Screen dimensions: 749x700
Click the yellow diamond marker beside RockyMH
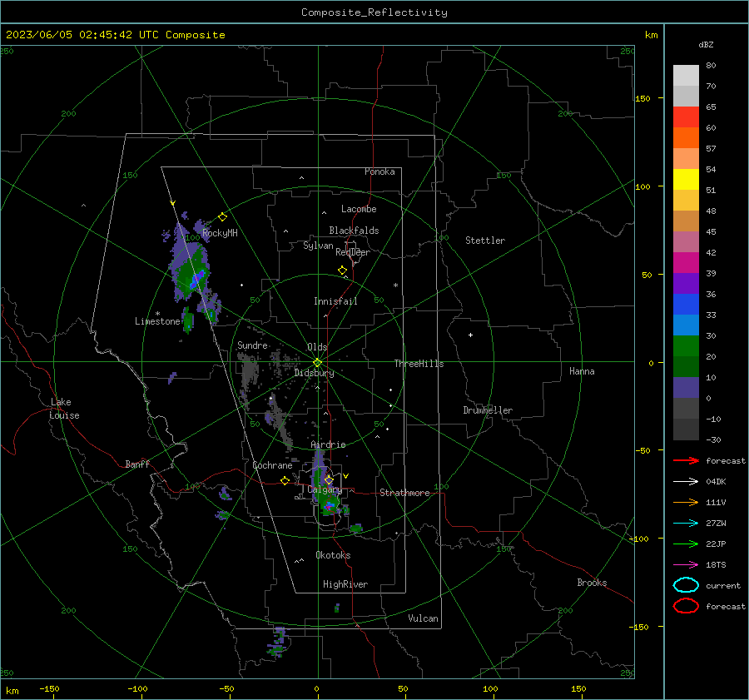[222, 217]
